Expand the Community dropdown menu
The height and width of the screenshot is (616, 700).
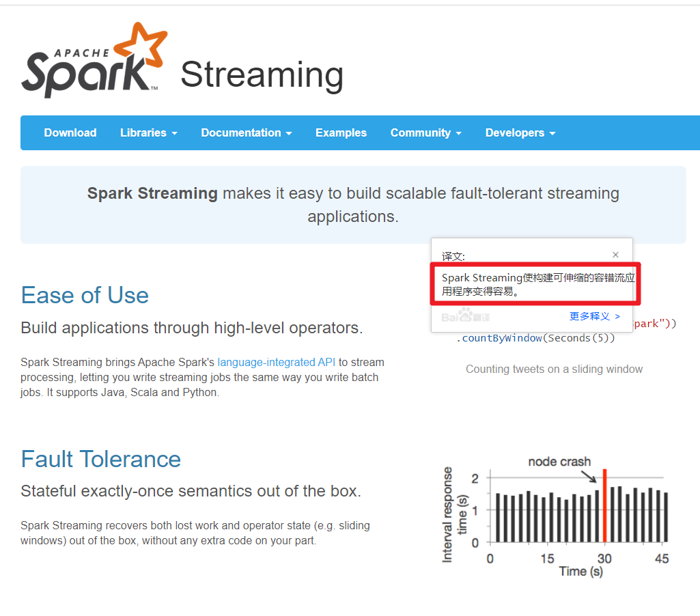tap(426, 132)
